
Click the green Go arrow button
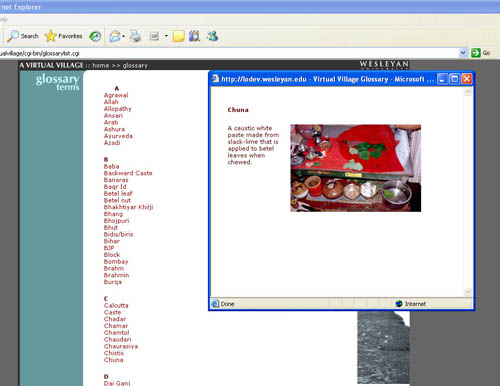coord(476,53)
